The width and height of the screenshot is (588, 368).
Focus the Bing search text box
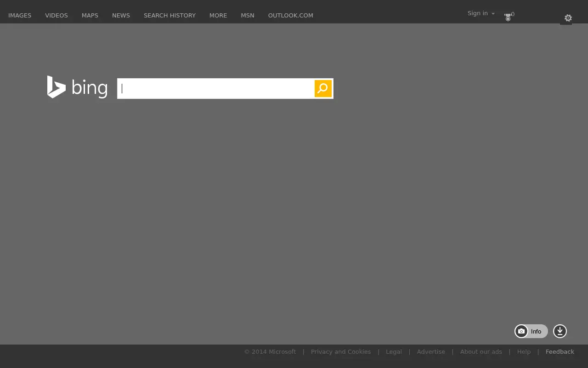click(x=216, y=88)
